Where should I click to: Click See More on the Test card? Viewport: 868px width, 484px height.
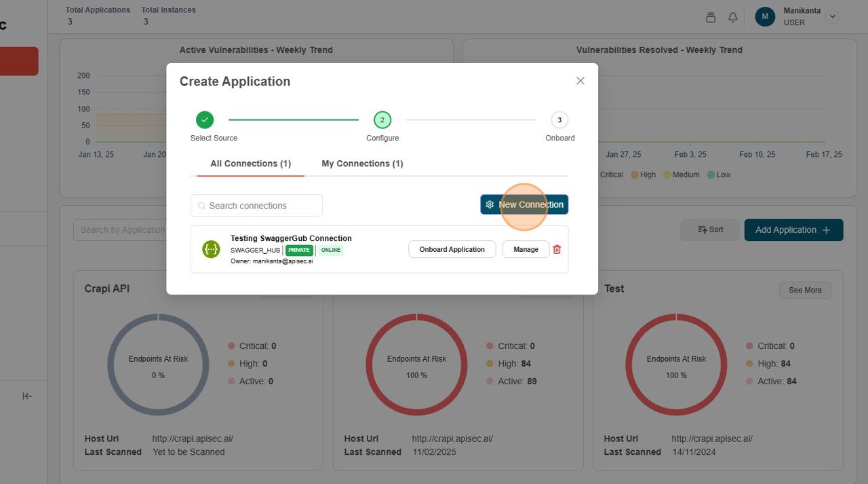(804, 290)
